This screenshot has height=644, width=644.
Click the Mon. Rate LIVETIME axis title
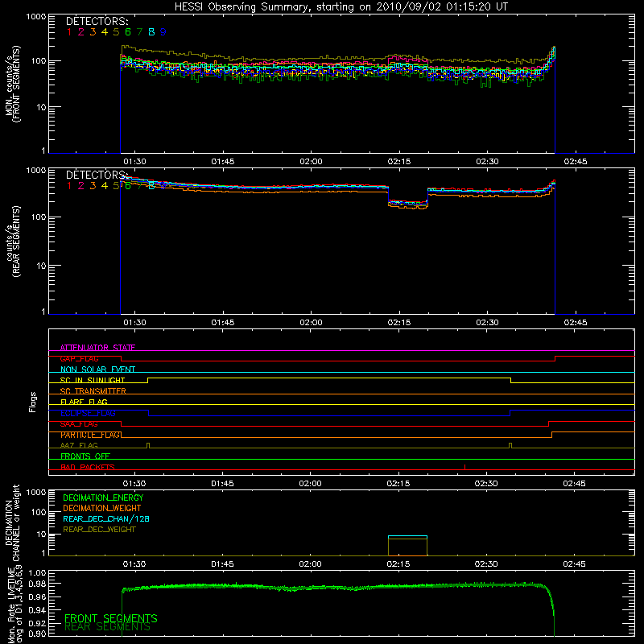[15, 606]
